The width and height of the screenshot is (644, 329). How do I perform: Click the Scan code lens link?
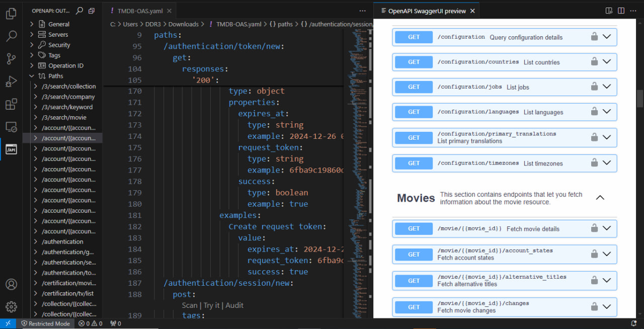(x=190, y=305)
